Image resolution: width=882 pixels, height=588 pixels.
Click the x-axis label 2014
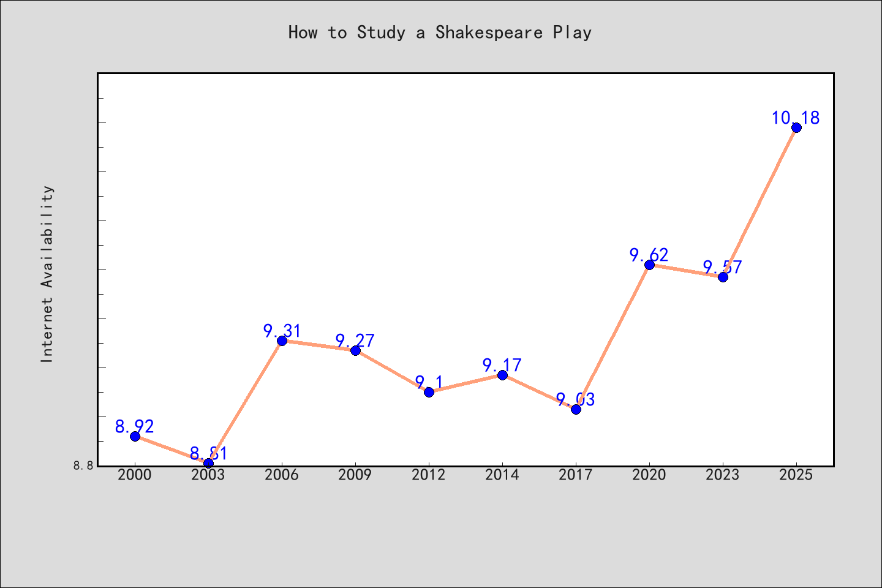click(x=502, y=475)
